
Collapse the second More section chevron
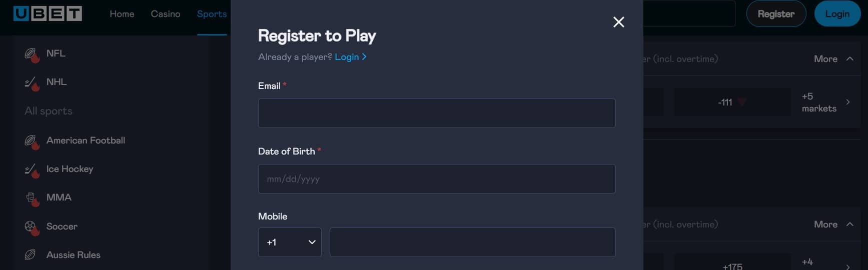pos(849,224)
